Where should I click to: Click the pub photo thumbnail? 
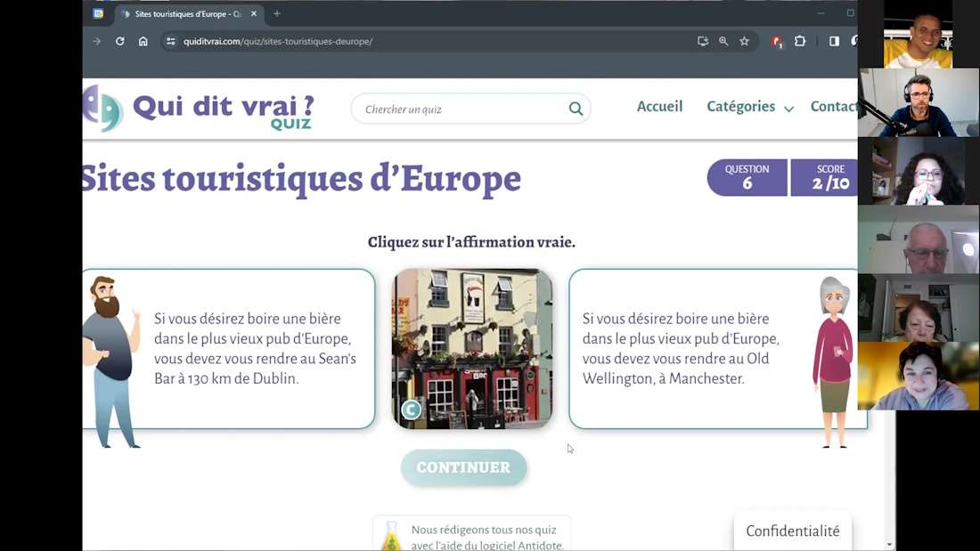472,349
